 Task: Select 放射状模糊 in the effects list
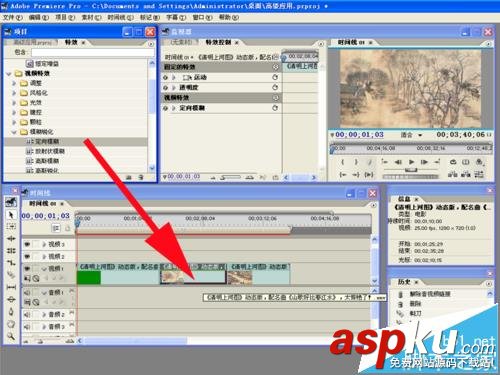click(49, 151)
